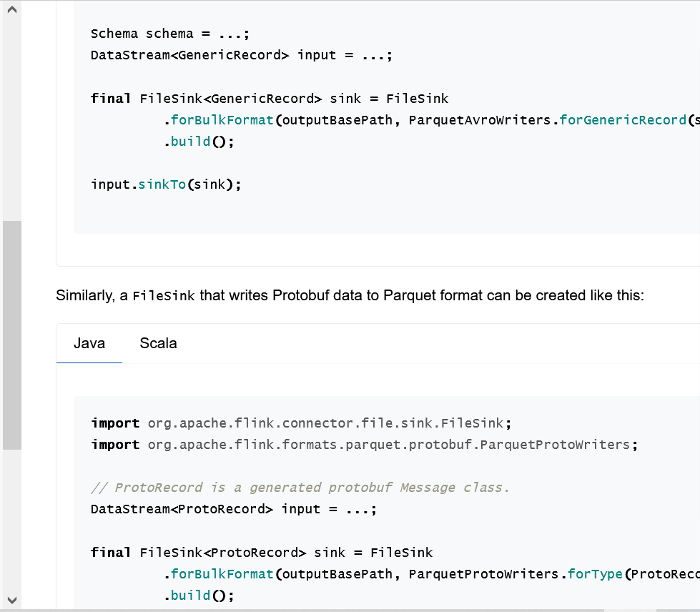Click the ProtoRecord comment line
Image resolution: width=700 pixels, height=612 pixels.
click(x=300, y=488)
